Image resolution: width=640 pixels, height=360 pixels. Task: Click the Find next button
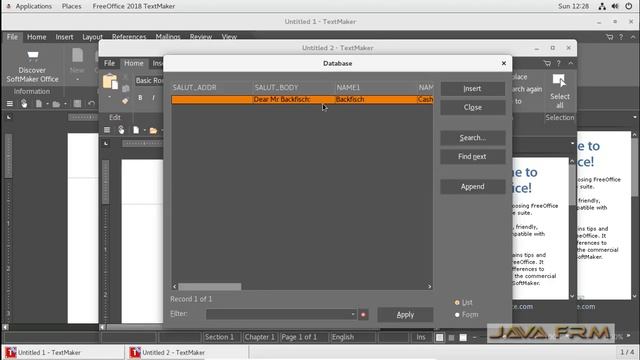(x=472, y=157)
